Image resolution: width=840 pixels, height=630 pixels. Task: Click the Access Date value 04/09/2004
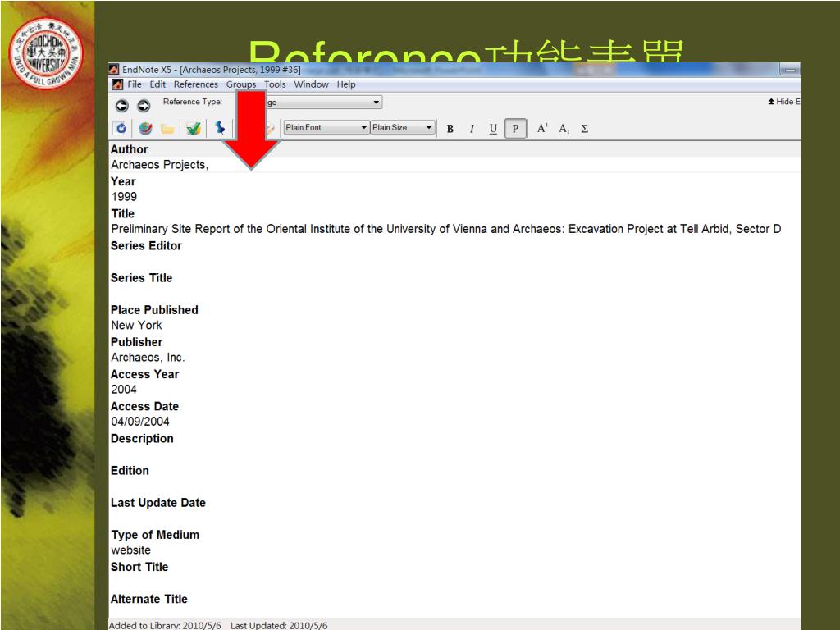[139, 422]
